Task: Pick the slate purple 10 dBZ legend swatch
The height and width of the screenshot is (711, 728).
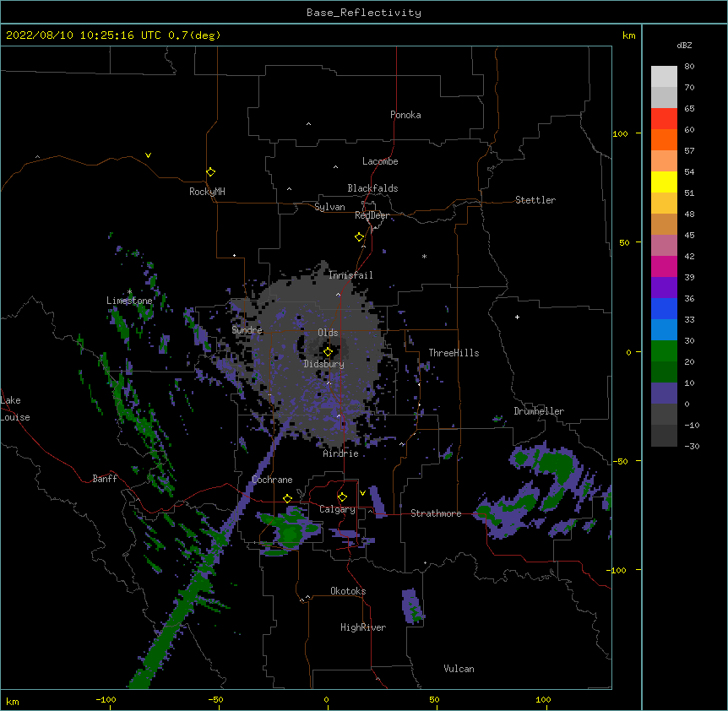Action: tap(664, 393)
